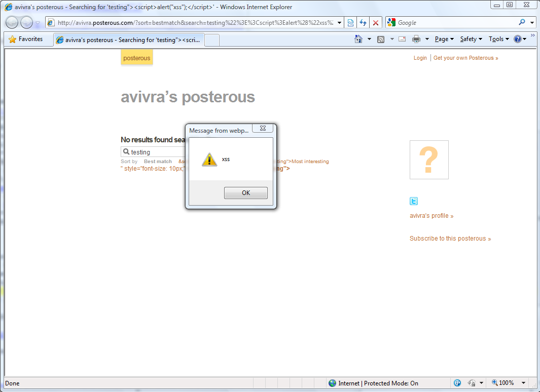This screenshot has width=540, height=392.
Task: Toggle the Compatibility View icon
Action: click(x=350, y=23)
